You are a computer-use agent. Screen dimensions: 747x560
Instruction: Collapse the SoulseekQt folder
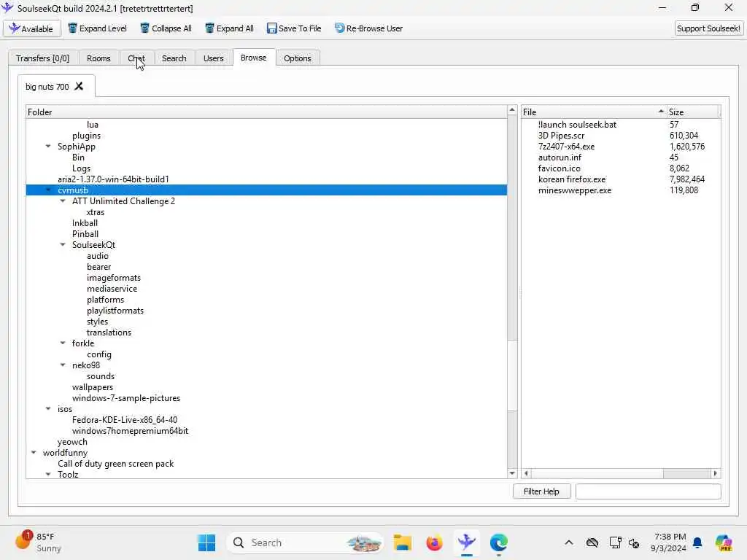click(63, 245)
